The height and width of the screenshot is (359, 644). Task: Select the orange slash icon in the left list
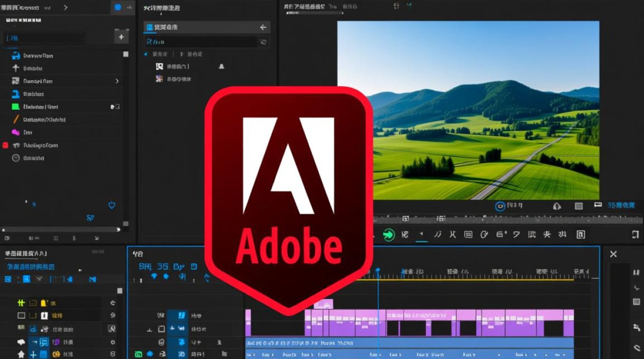point(15,120)
